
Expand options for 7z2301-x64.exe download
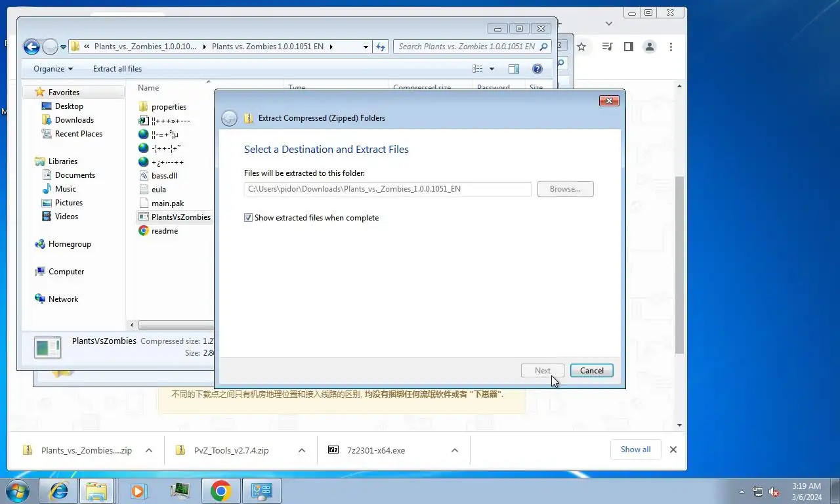454,450
